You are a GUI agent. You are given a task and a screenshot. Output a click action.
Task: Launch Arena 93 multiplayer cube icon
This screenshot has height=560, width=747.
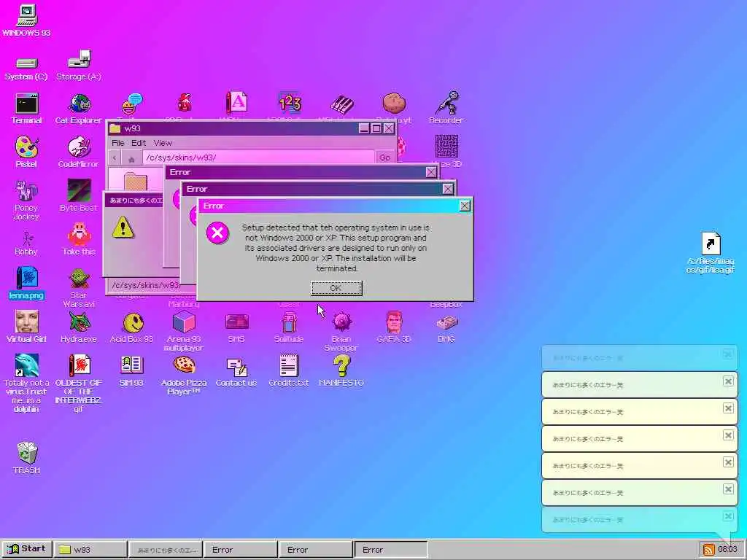point(184,322)
